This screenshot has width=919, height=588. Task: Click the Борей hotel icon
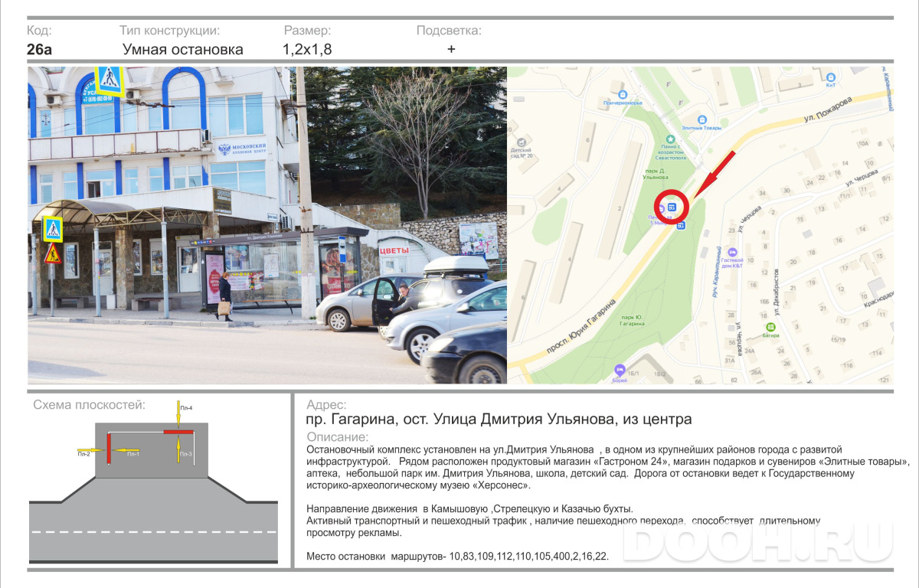tap(620, 370)
